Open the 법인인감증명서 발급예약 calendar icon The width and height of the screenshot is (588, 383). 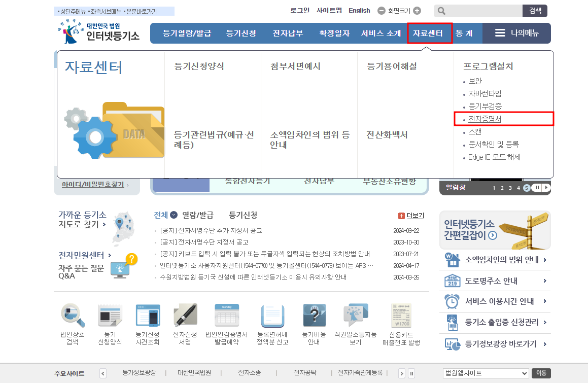coord(227,315)
